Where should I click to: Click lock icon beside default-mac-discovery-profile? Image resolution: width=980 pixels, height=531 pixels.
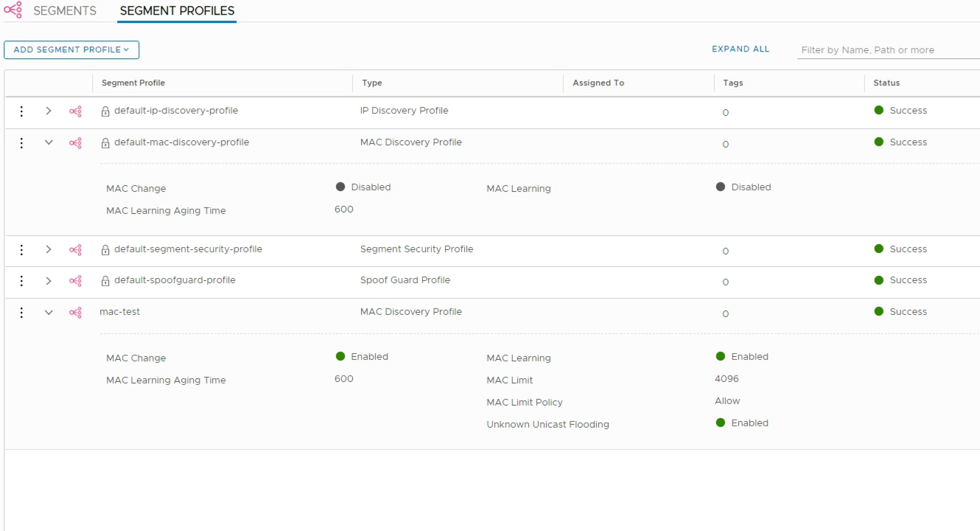pos(105,143)
